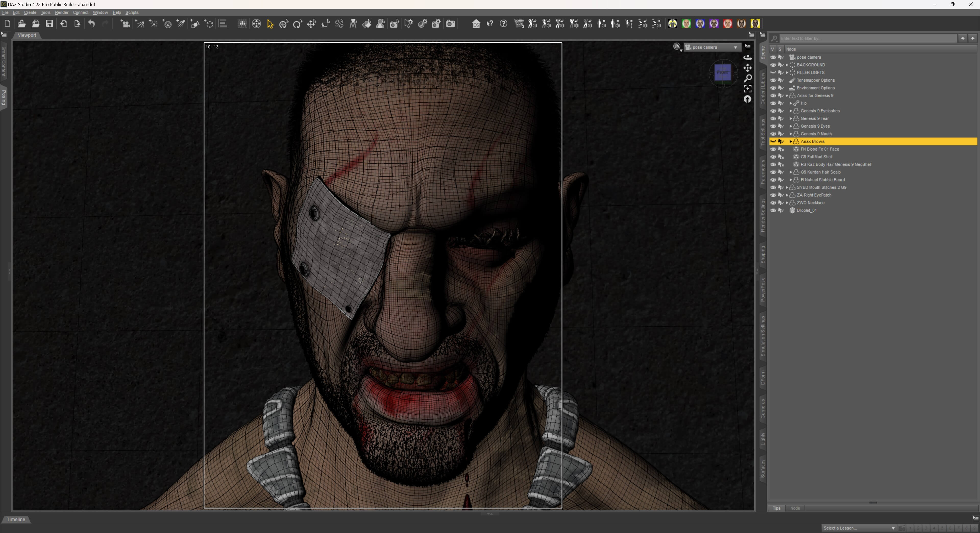Hide the BACKGROUND node via eye icon
This screenshot has height=533, width=980.
pos(773,65)
